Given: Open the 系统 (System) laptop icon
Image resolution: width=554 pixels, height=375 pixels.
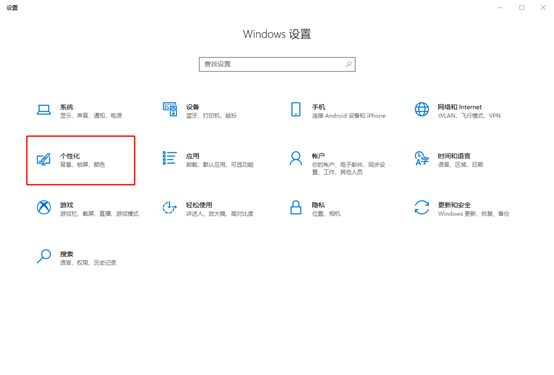Looking at the screenshot, I should (44, 110).
